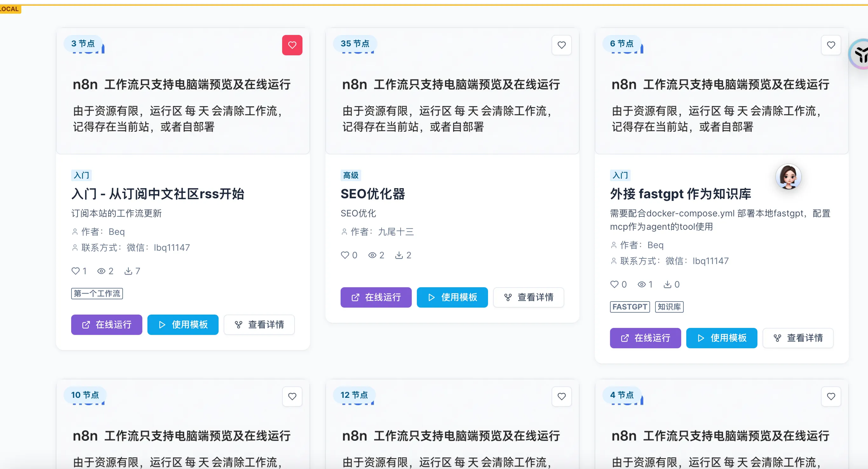Click the contact icon on rss开始 card
The width and height of the screenshot is (868, 469).
pyautogui.click(x=75, y=248)
